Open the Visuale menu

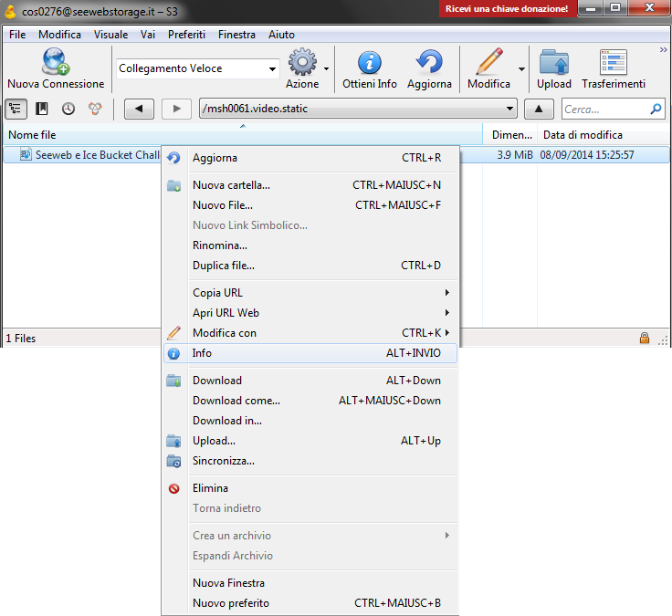[x=111, y=35]
